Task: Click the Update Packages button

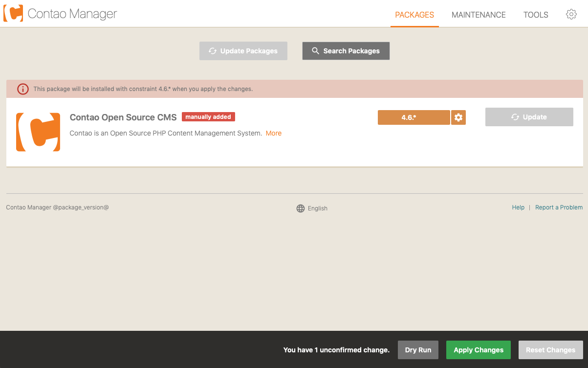Action: [243, 51]
